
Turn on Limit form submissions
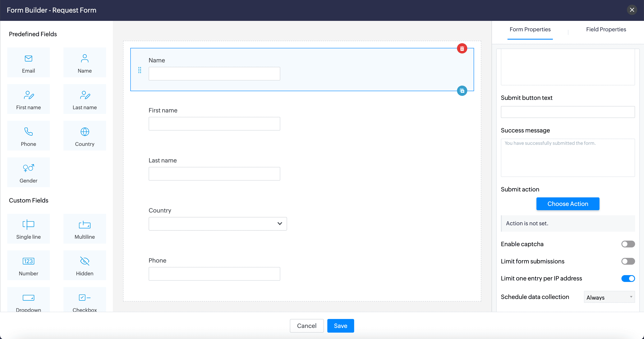(x=628, y=261)
